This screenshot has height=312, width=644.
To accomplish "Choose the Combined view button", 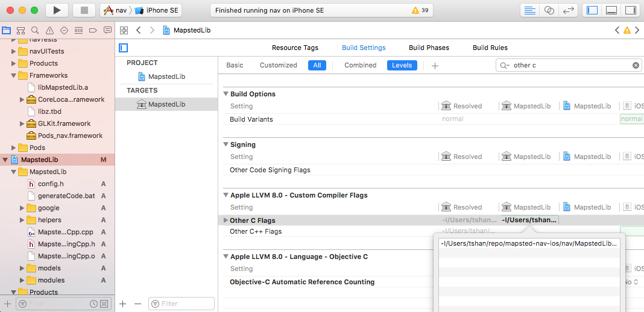I will (x=360, y=65).
